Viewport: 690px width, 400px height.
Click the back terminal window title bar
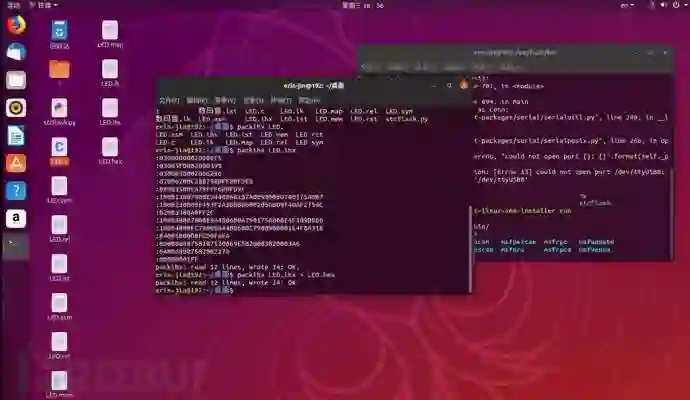(x=515, y=52)
